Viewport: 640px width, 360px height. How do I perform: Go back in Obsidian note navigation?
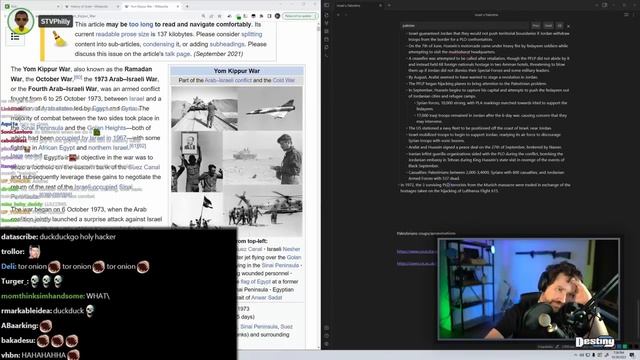click(338, 15)
